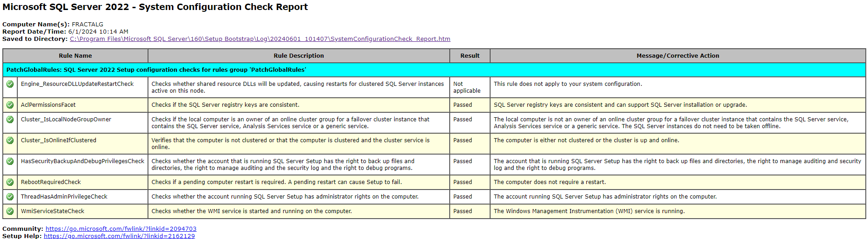Click the green check icon for WmiServiceStateCheck
The height and width of the screenshot is (239, 868).
click(10, 211)
